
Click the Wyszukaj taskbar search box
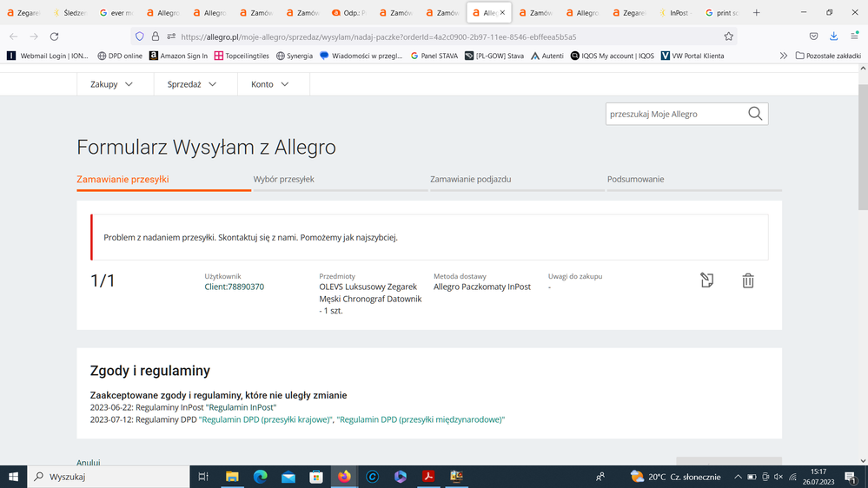[x=109, y=477]
